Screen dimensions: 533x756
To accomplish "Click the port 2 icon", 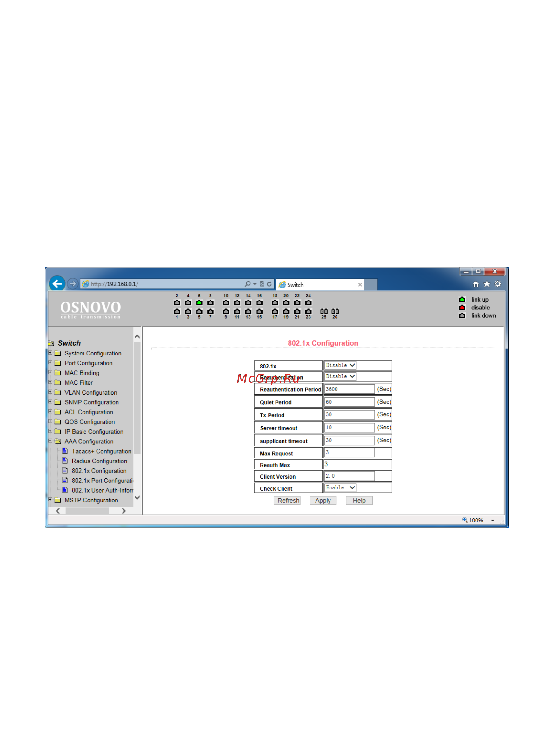I will 177,302.
